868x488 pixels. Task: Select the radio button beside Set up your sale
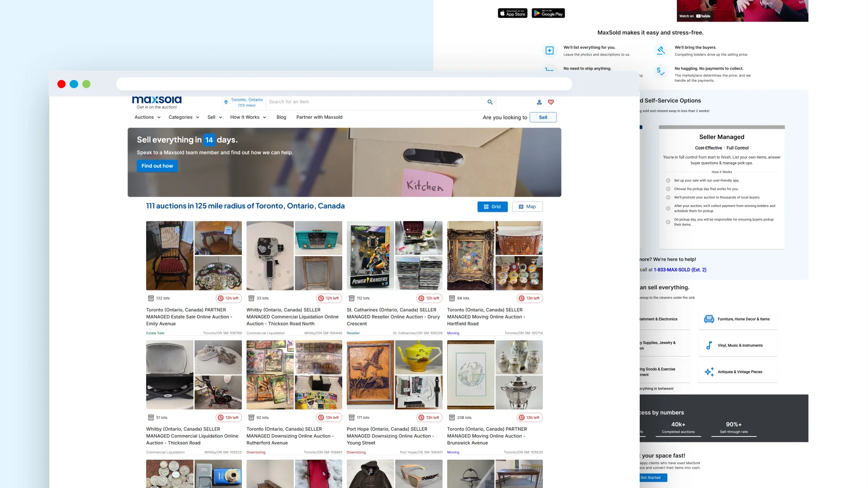coord(668,181)
